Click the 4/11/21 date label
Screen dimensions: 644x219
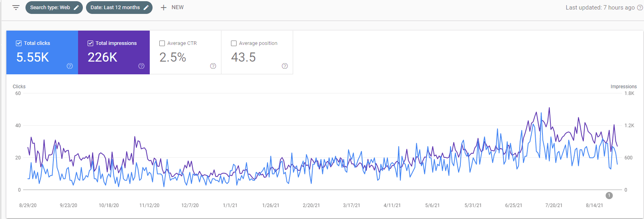coord(392,205)
